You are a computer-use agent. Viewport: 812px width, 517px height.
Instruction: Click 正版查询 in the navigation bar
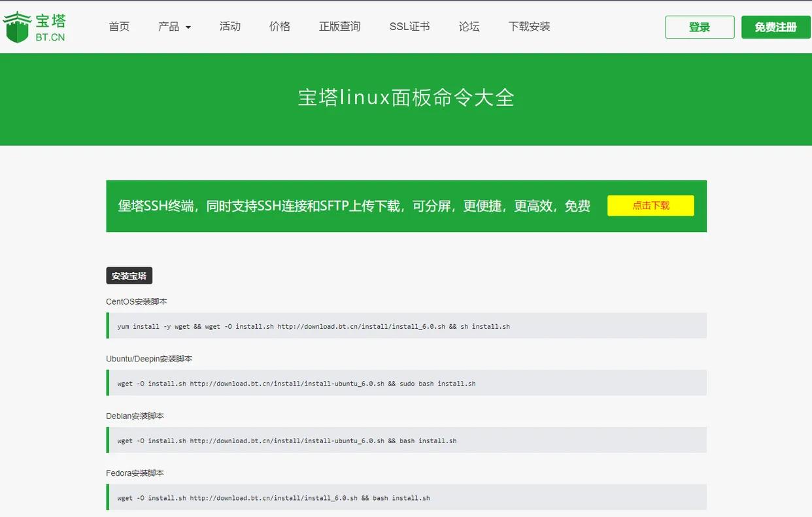click(339, 26)
